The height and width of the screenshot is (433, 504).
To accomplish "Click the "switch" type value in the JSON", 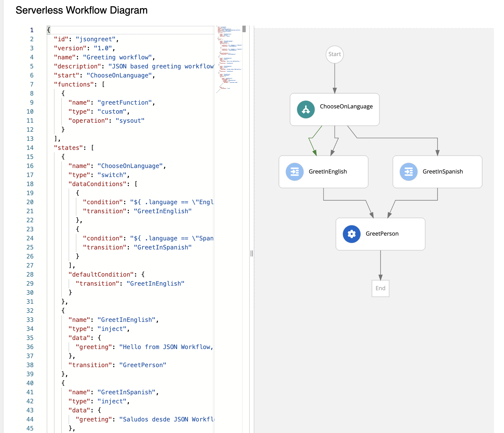I will 112,175.
